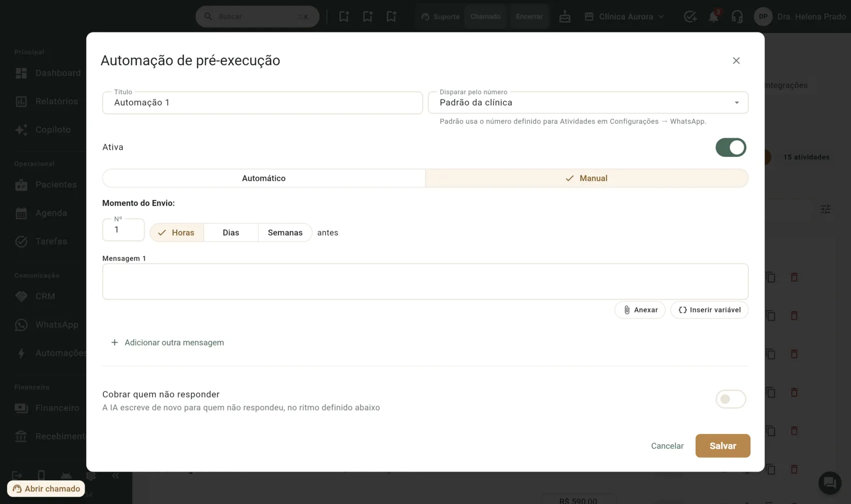Click the notification bell icon
851x504 pixels.
(x=713, y=16)
